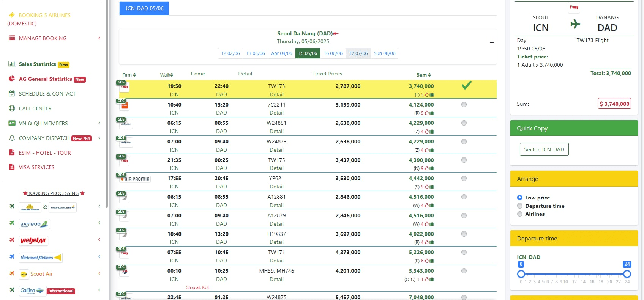
Task: Switch to the Sun 08/06 date tab
Action: pos(385,53)
